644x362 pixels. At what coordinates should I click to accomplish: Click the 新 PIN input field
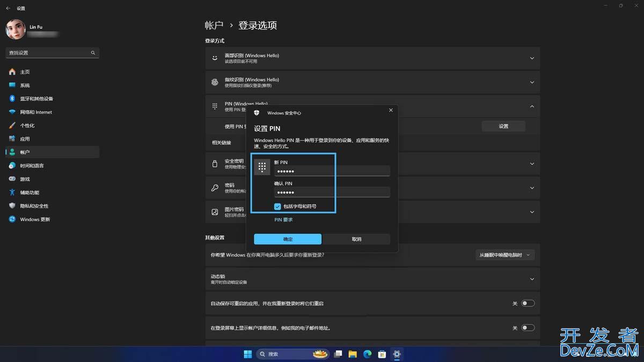tap(332, 171)
